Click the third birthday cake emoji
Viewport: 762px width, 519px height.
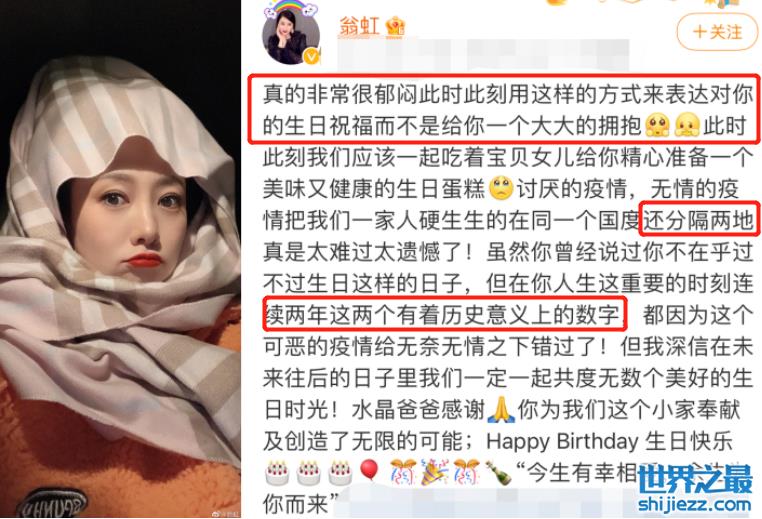click(x=340, y=472)
